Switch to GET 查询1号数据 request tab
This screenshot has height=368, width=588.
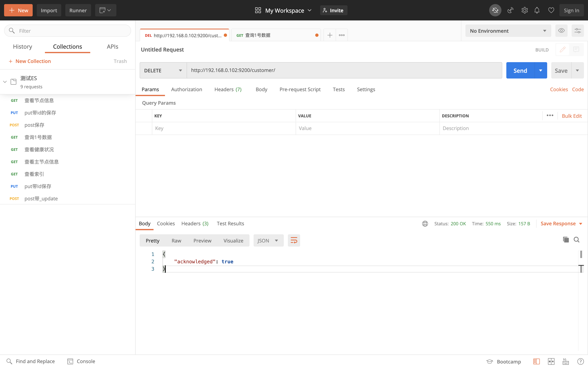point(276,35)
